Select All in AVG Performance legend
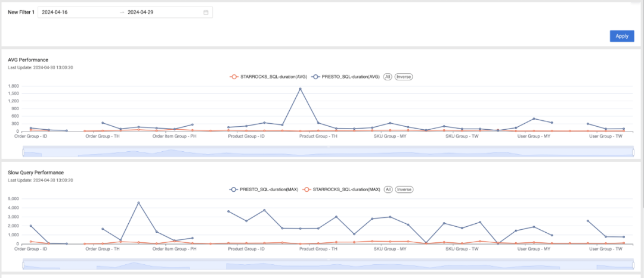This screenshot has height=278, width=644. point(388,77)
